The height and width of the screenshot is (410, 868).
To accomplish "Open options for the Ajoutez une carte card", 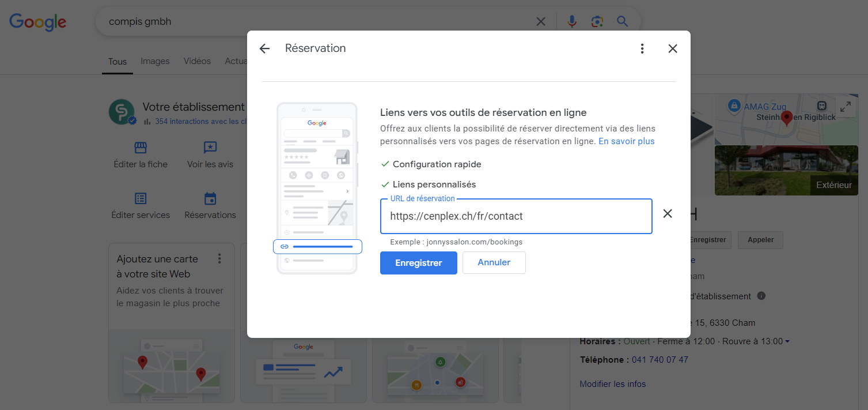I will (x=219, y=259).
